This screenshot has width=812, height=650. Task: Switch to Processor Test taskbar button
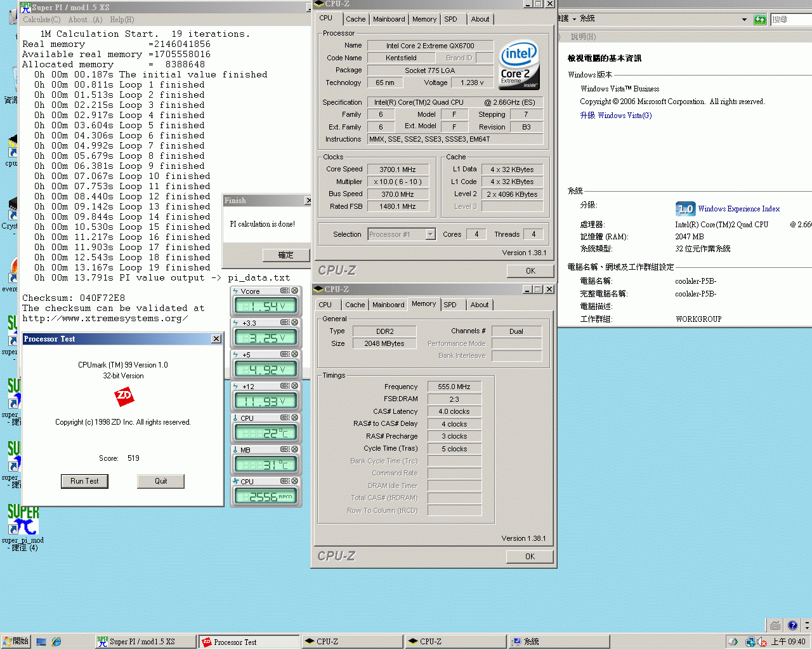click(x=249, y=642)
